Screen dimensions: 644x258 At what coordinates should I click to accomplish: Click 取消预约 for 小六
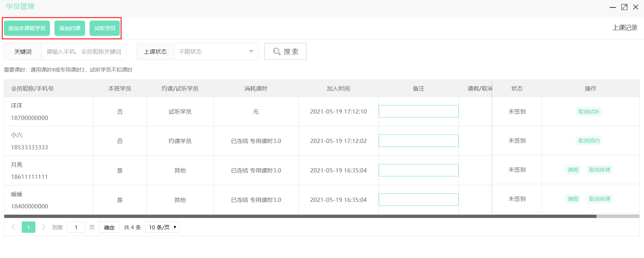tap(589, 141)
